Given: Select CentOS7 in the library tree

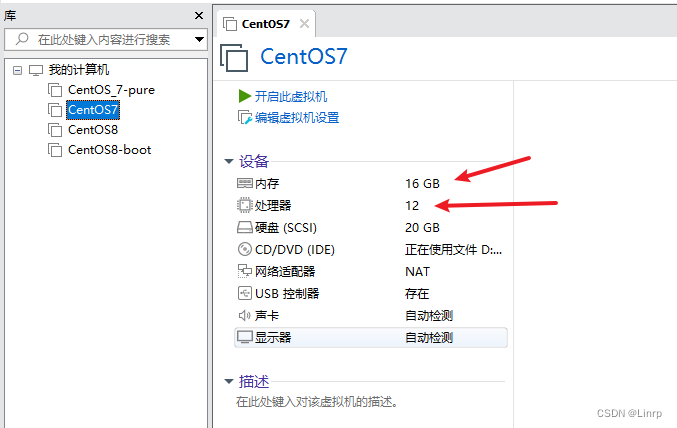Looking at the screenshot, I should coord(93,110).
